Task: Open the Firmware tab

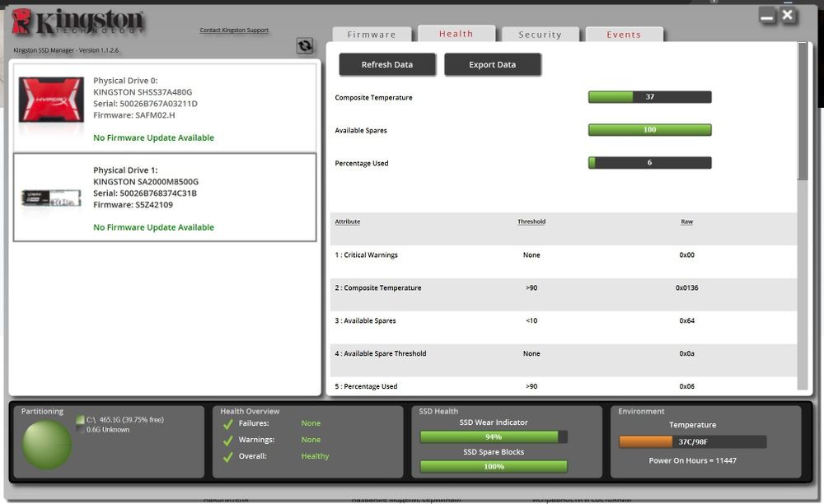Action: 372,34
